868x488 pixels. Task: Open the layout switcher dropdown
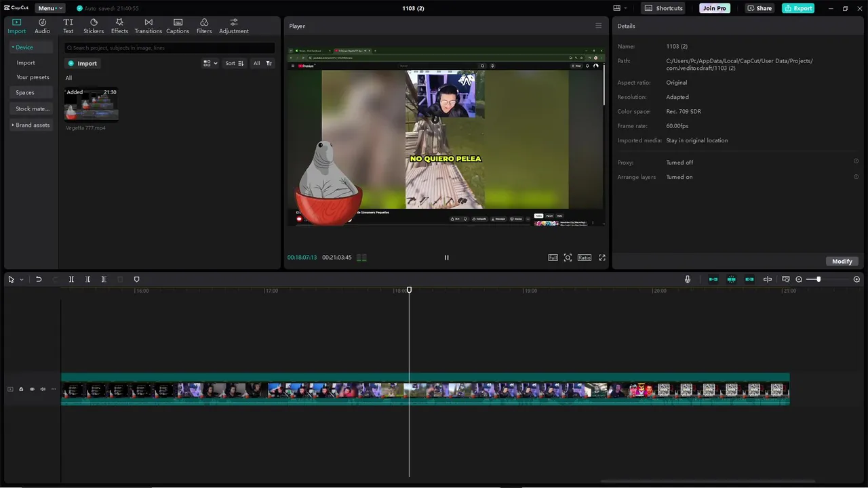click(620, 8)
